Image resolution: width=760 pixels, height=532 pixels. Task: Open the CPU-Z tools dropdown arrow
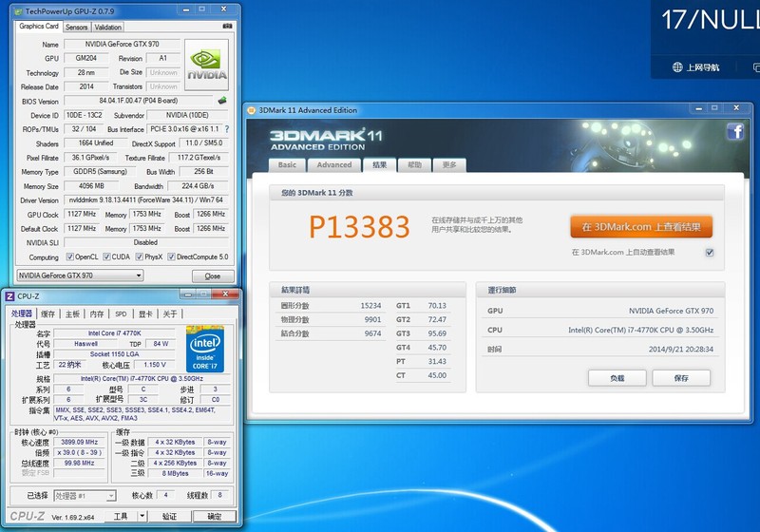click(x=142, y=516)
